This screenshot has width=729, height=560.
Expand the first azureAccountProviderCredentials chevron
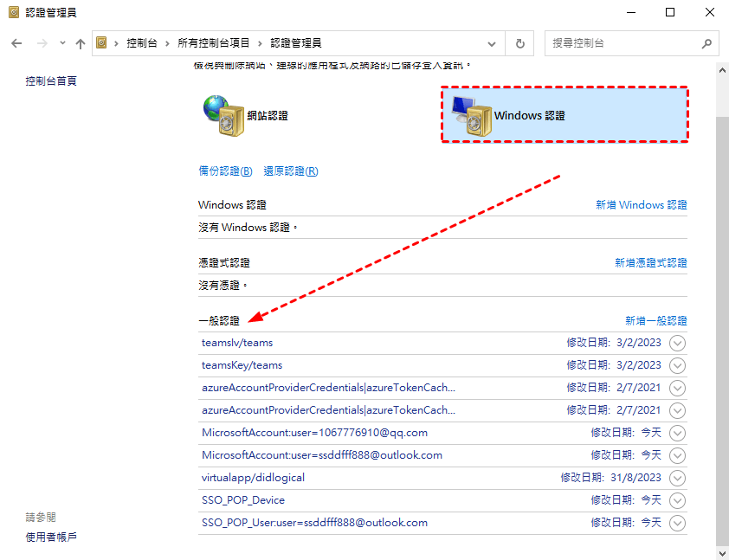(x=677, y=388)
